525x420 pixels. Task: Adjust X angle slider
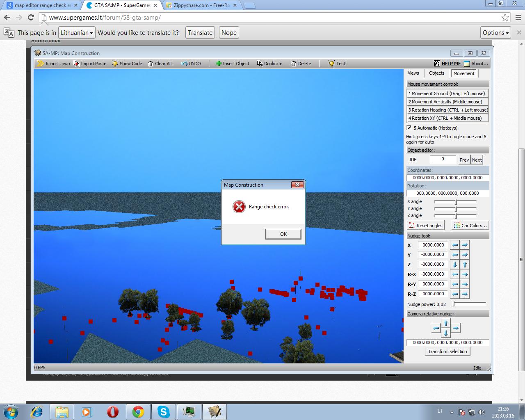click(455, 202)
